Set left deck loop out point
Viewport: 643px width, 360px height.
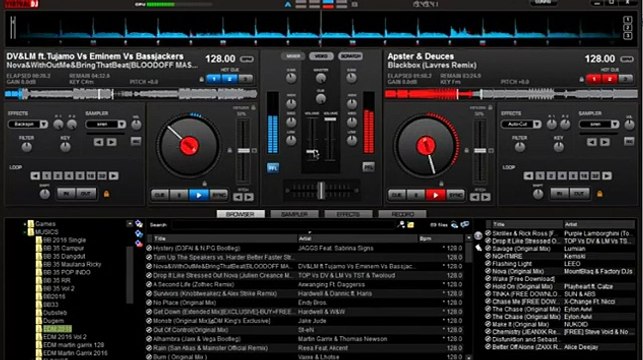point(86,194)
